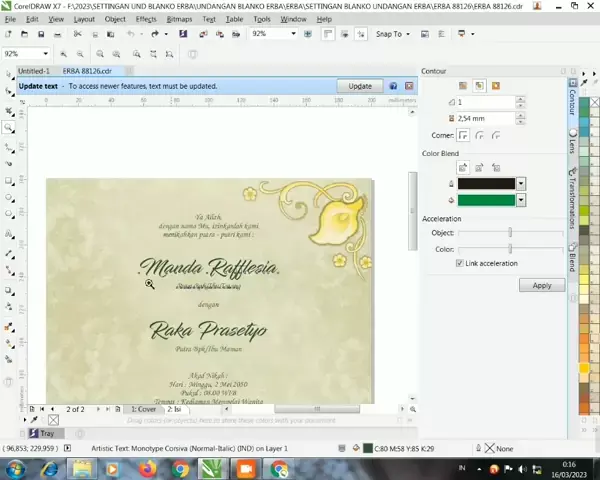Open the Bitmaps menu
The height and width of the screenshot is (480, 600).
[180, 19]
